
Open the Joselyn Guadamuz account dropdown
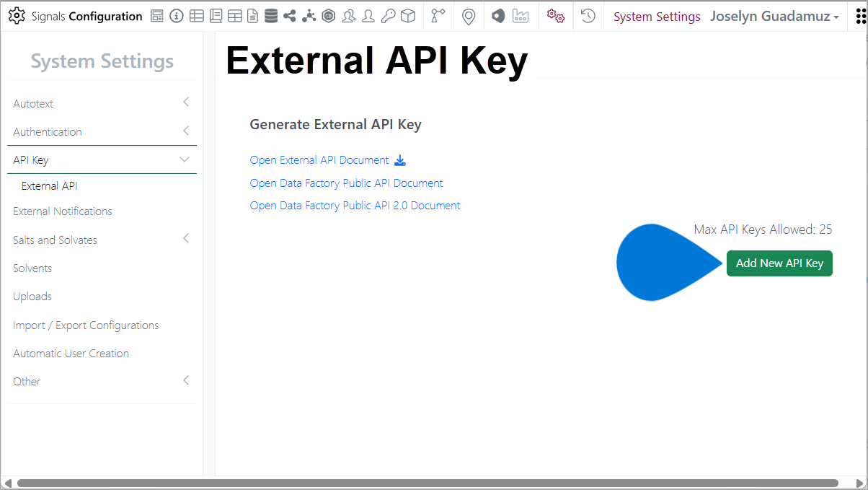[x=774, y=15]
